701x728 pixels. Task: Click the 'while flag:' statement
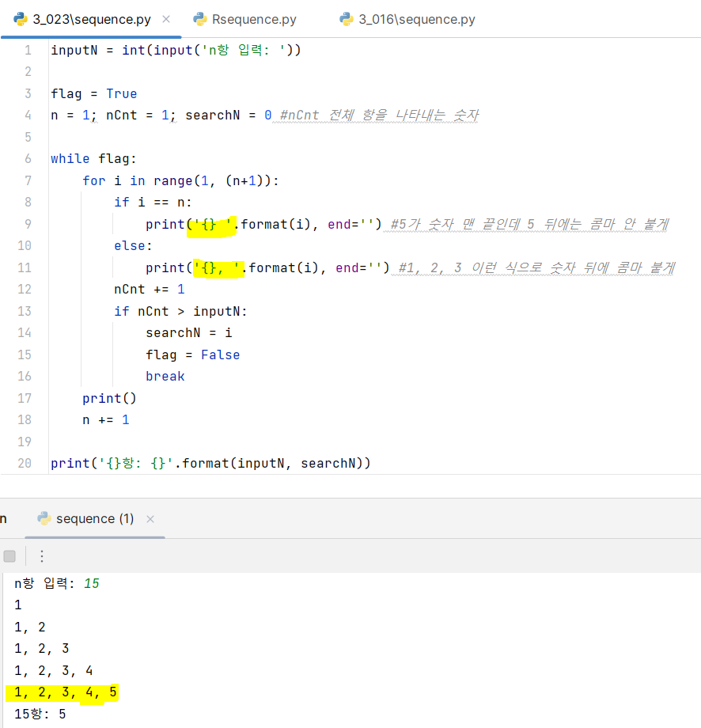(x=93, y=159)
